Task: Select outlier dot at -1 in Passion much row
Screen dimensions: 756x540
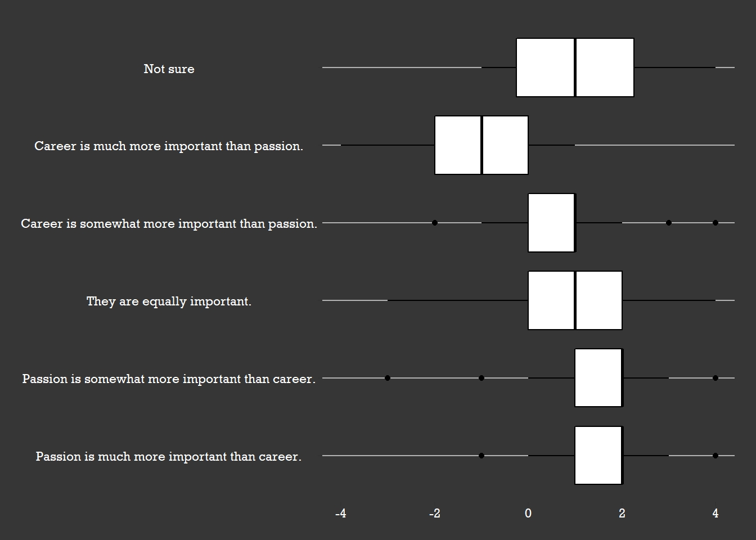Action: (x=481, y=456)
